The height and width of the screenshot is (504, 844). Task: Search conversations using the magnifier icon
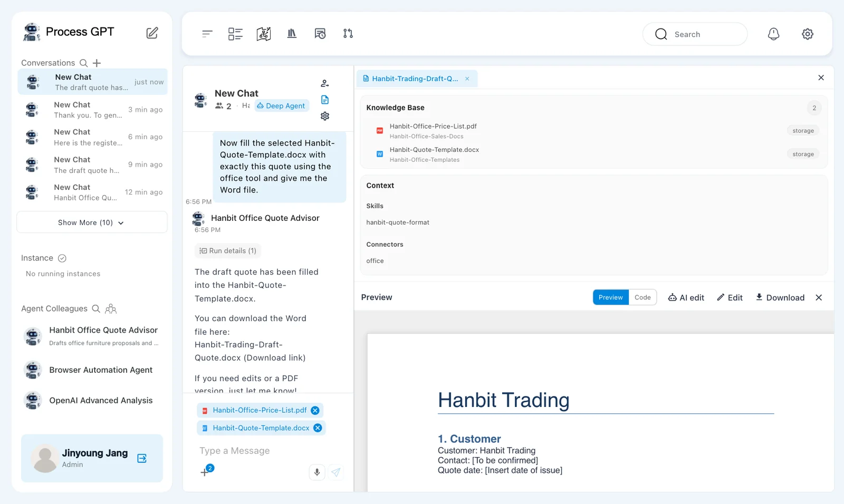click(x=83, y=63)
